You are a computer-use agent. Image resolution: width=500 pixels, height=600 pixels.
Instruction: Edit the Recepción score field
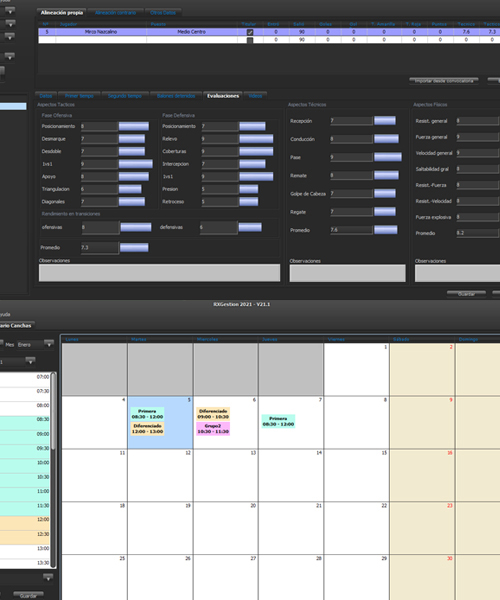(x=351, y=121)
